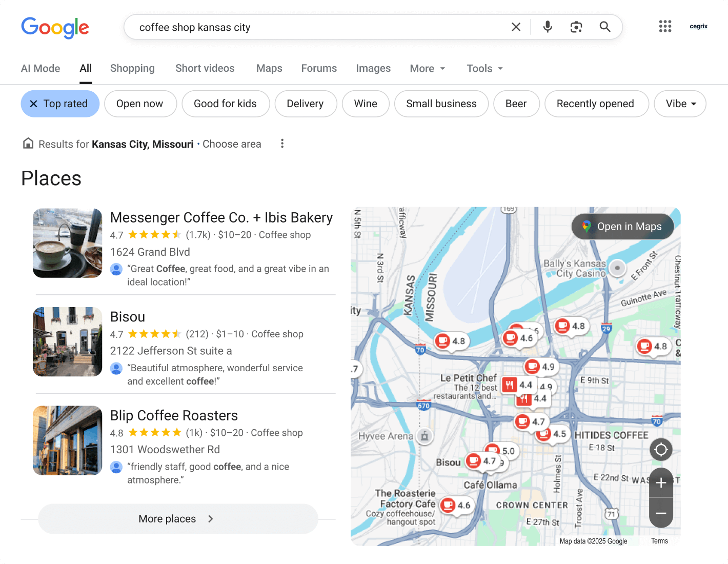Switch to the Maps tab
Image resolution: width=728 pixels, height=564 pixels.
point(269,68)
